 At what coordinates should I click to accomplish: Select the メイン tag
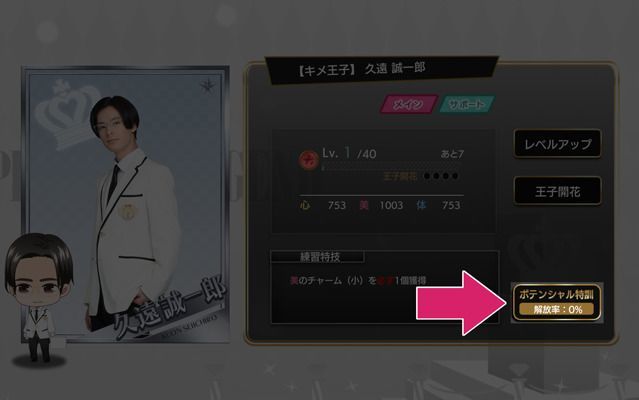pyautogui.click(x=409, y=104)
